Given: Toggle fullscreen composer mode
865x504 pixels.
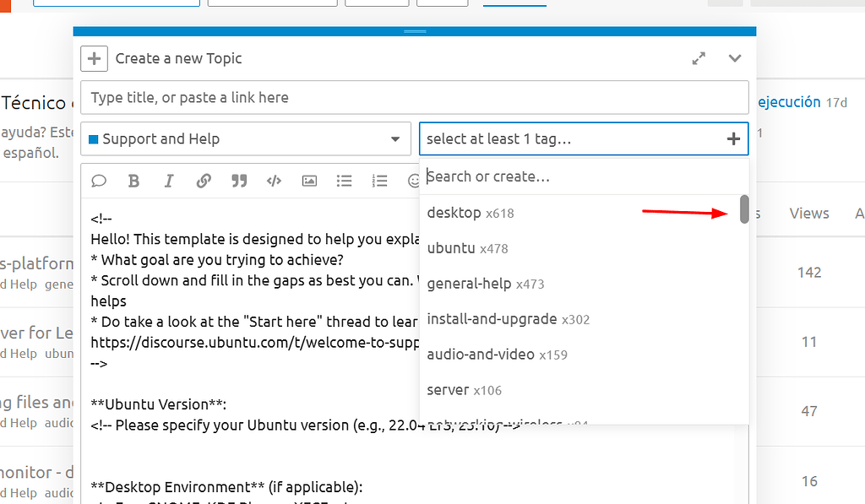Looking at the screenshot, I should tap(699, 58).
